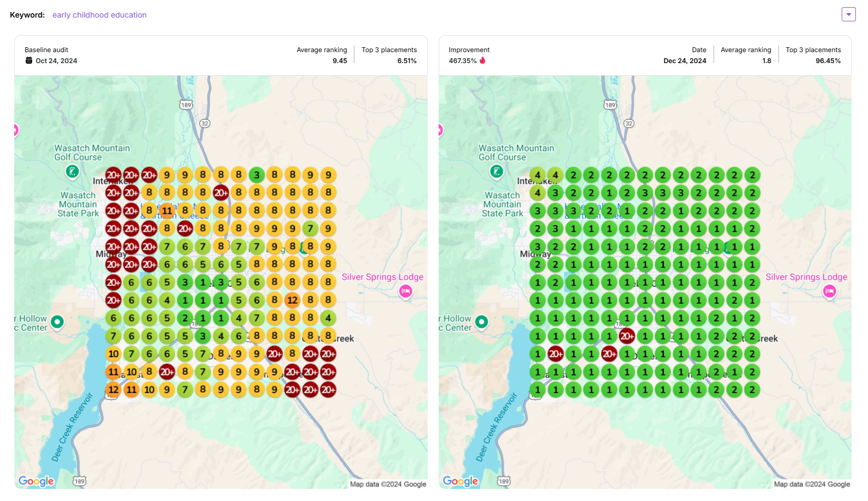Select Silver Springs Lodge hotel pin on baseline map
This screenshot has width=868, height=501.
[406, 291]
